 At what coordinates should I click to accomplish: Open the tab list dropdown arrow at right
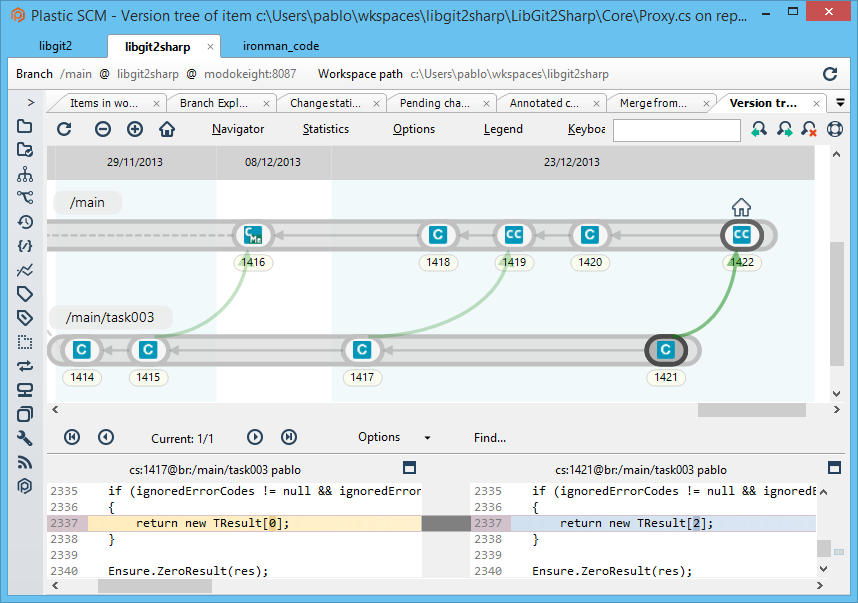(840, 102)
